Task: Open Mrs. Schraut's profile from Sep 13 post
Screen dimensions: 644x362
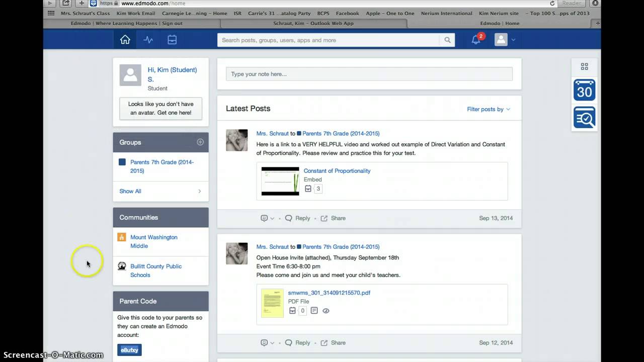Action: 272,133
